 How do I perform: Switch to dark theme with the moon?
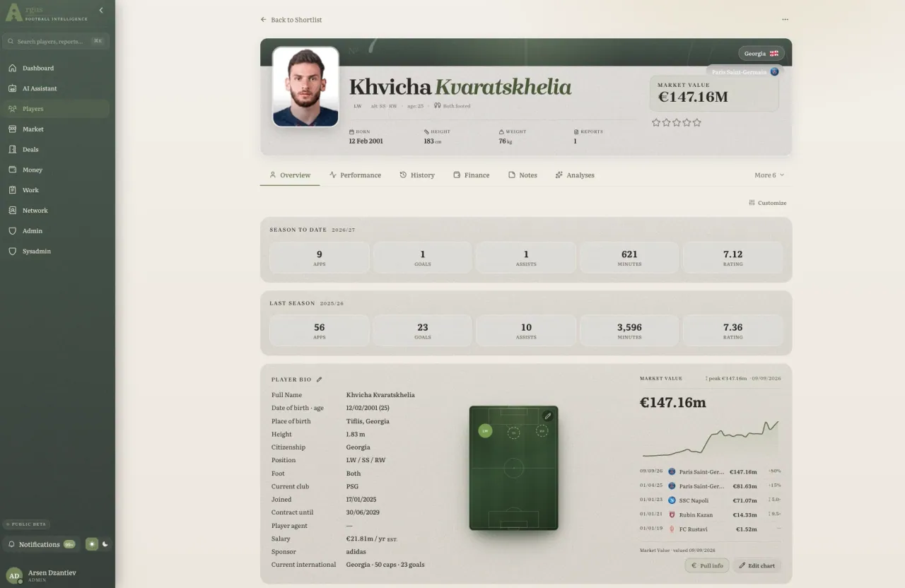pos(105,544)
